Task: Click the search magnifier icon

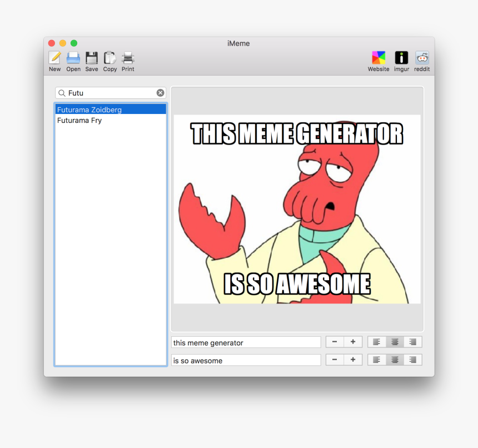Action: (x=62, y=93)
